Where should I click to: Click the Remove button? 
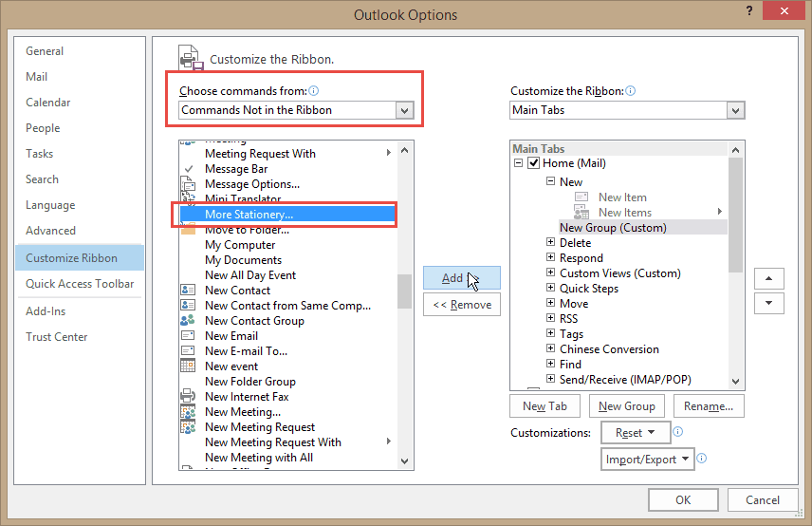pos(461,305)
